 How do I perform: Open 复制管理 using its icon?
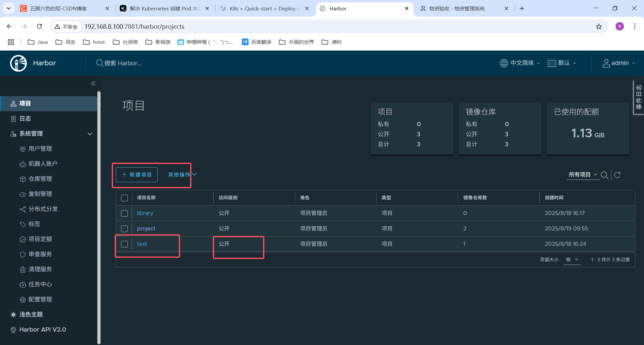click(23, 194)
